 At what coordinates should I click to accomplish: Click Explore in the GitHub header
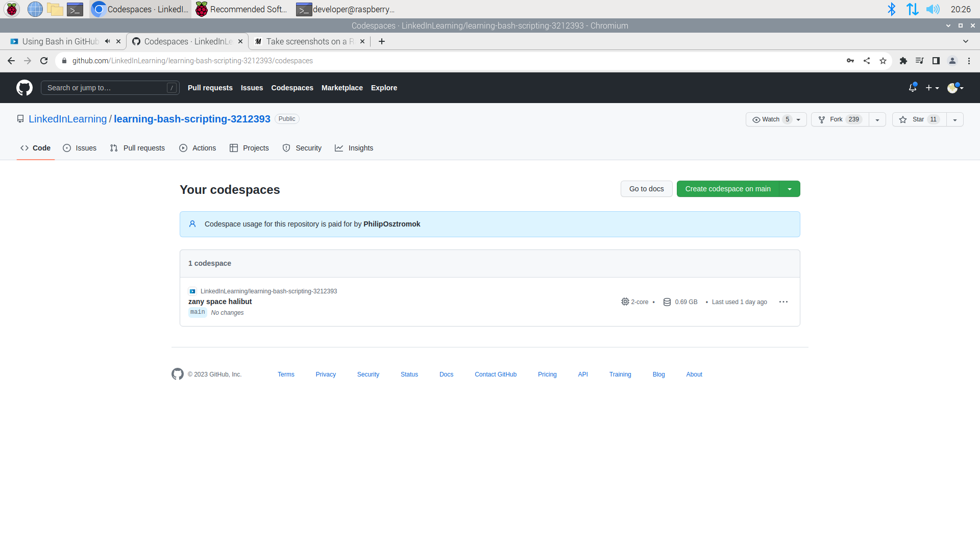coord(384,88)
